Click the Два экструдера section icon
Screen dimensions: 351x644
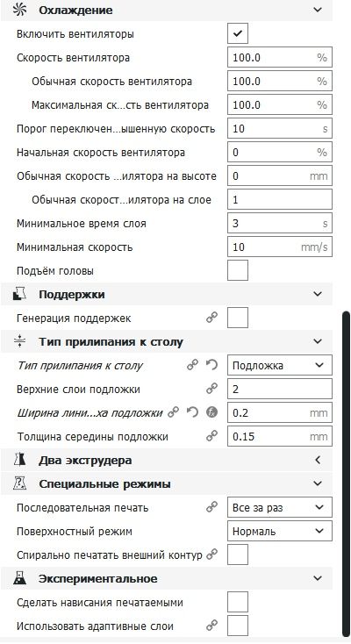tap(19, 460)
